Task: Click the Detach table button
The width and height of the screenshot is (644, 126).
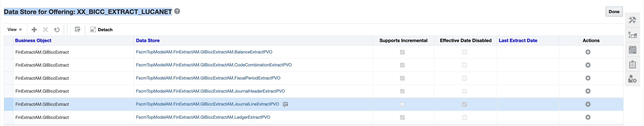Action: coord(101,30)
